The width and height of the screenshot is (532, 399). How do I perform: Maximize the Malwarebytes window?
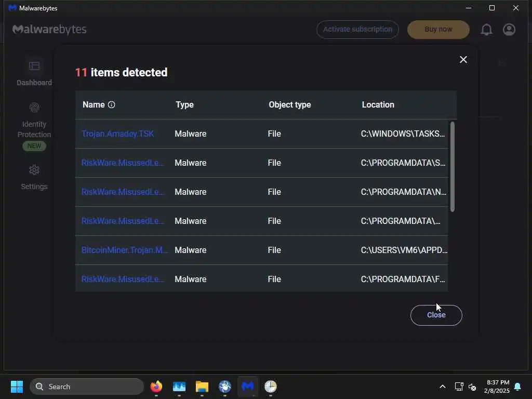tap(492, 8)
